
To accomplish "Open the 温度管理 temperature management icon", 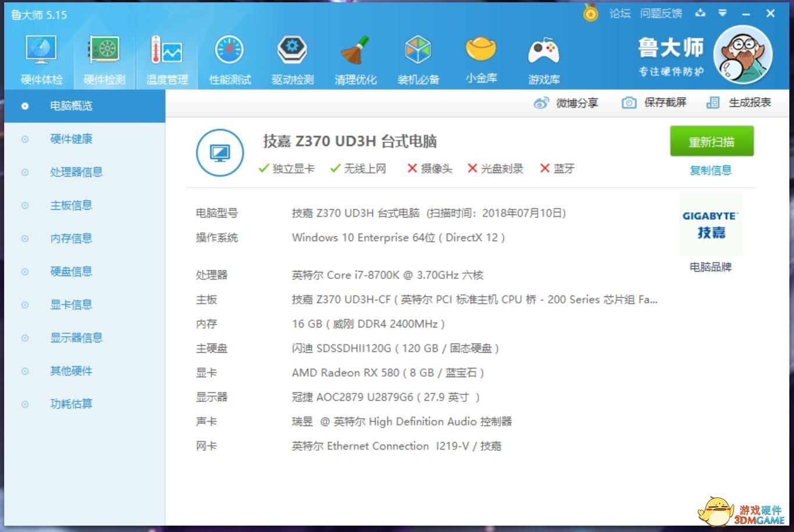I will [x=167, y=60].
